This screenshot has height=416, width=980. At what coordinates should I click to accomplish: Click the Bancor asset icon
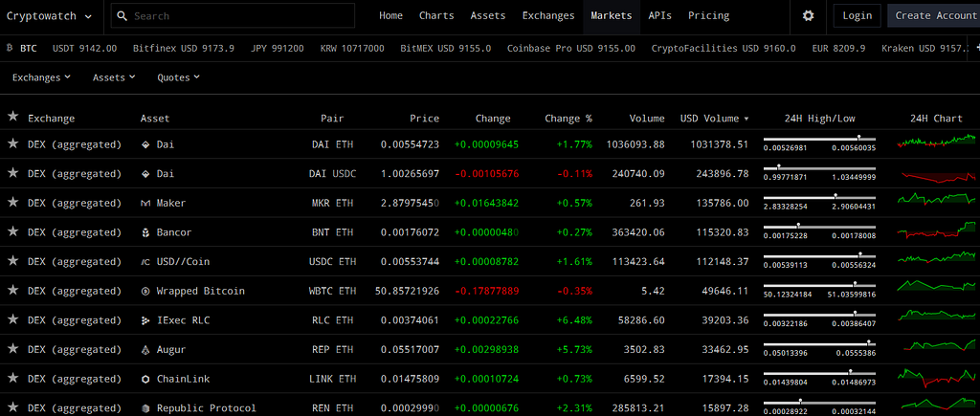[x=145, y=232]
